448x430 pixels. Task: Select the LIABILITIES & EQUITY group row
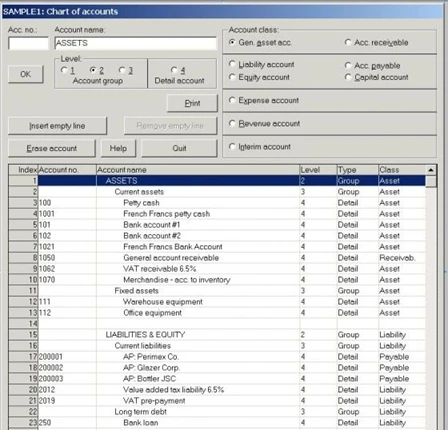pos(217,335)
